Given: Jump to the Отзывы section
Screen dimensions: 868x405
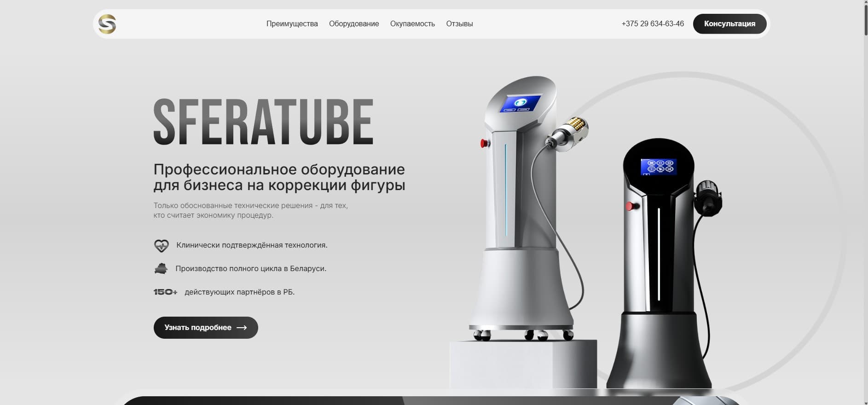Looking at the screenshot, I should pyautogui.click(x=459, y=24).
